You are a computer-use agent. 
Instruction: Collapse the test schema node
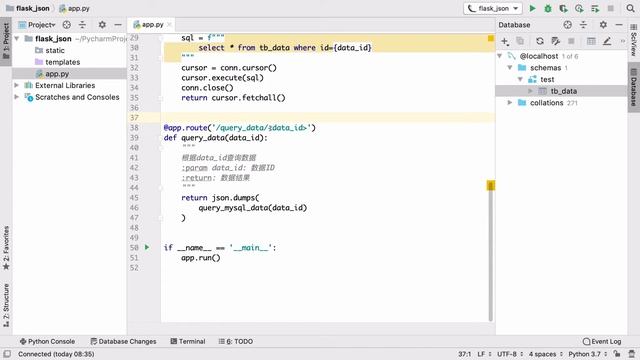[x=520, y=80]
